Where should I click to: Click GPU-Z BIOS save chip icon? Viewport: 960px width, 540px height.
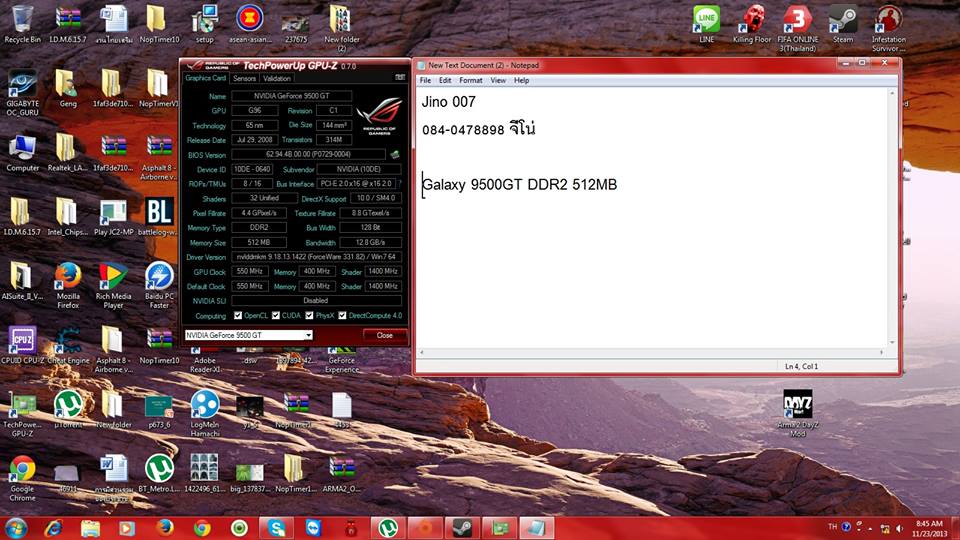(395, 155)
